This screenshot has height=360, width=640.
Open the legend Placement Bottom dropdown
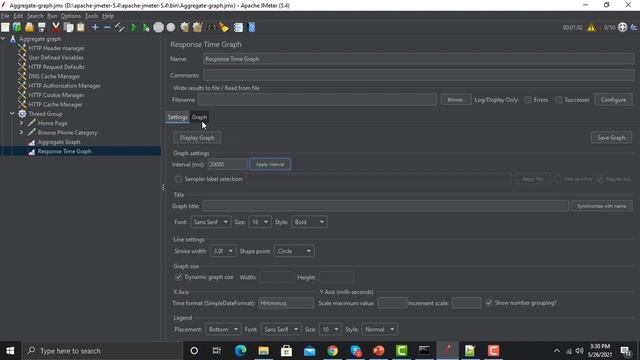coord(223,329)
